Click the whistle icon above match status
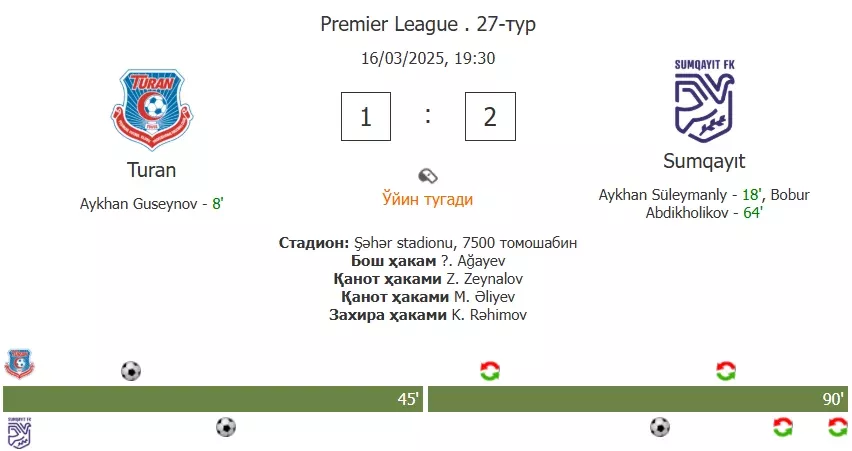This screenshot has height=451, width=852. [x=428, y=176]
